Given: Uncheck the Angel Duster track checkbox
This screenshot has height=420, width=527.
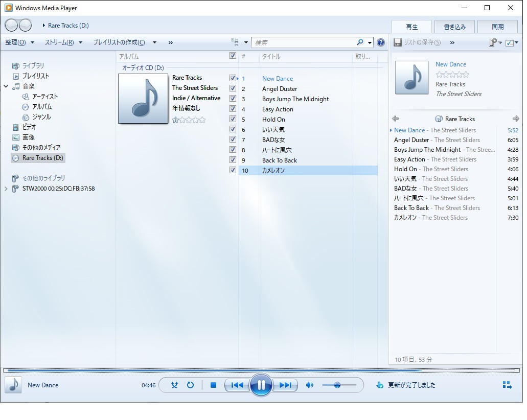Looking at the screenshot, I should (233, 88).
